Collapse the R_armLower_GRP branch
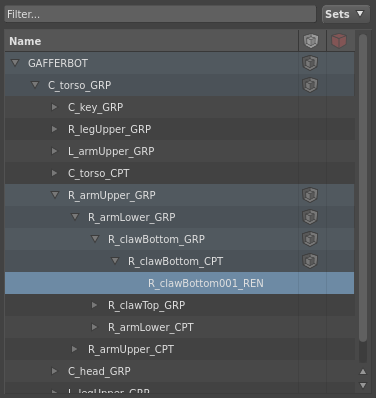The image size is (376, 398). pos(75,217)
